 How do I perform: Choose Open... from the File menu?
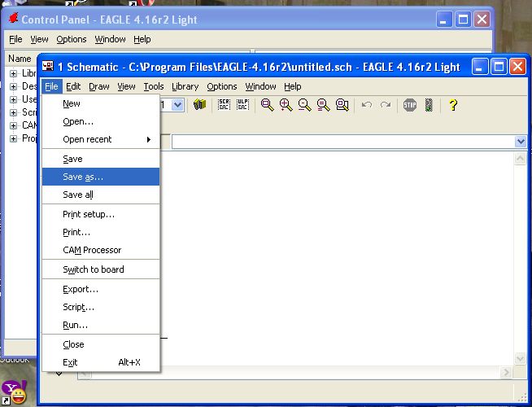101,121
